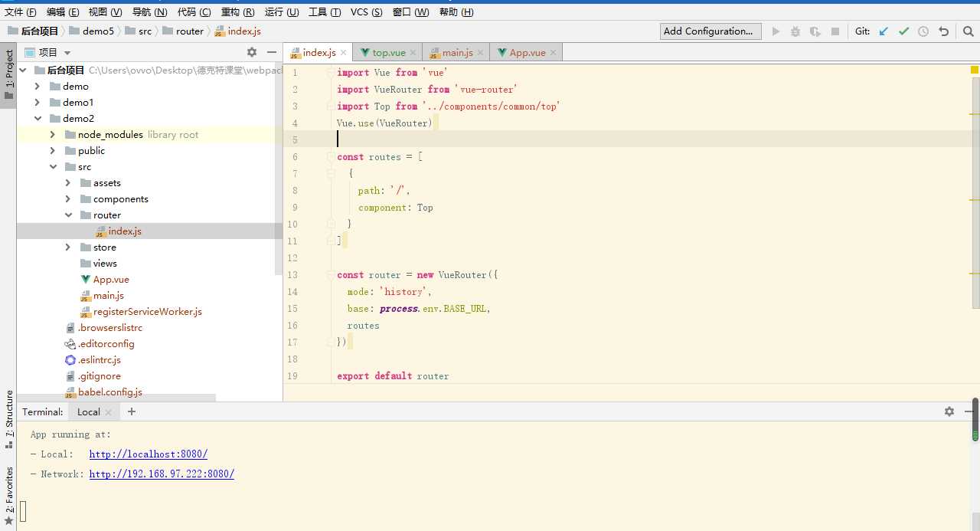The image size is (980, 531).
Task: Open the 文件 (F) menu
Action: (x=21, y=12)
